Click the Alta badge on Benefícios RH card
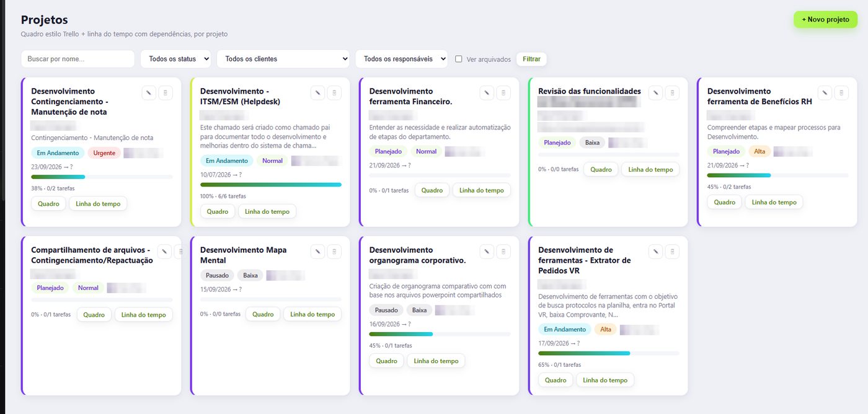 point(759,151)
